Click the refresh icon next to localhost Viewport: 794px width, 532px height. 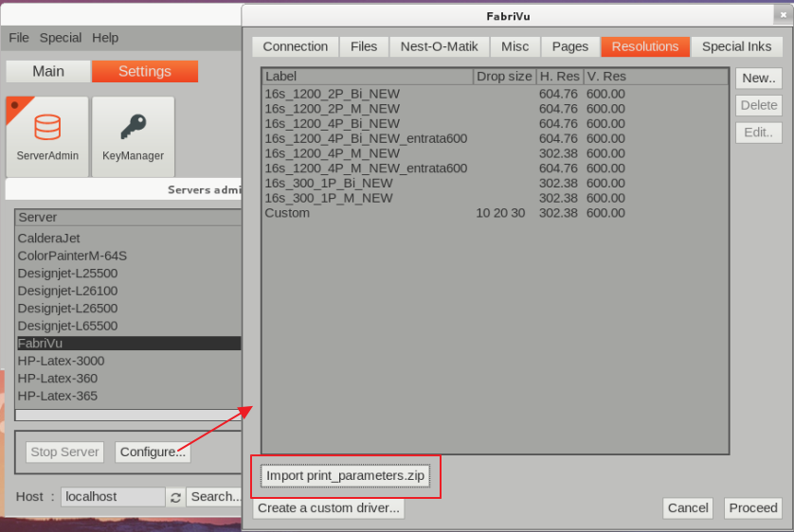(x=175, y=497)
